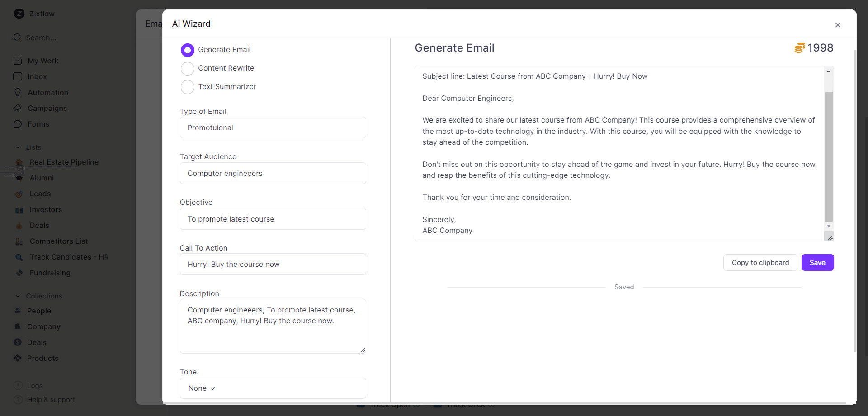
Task: Click the Zixflow logo
Action: click(x=19, y=14)
